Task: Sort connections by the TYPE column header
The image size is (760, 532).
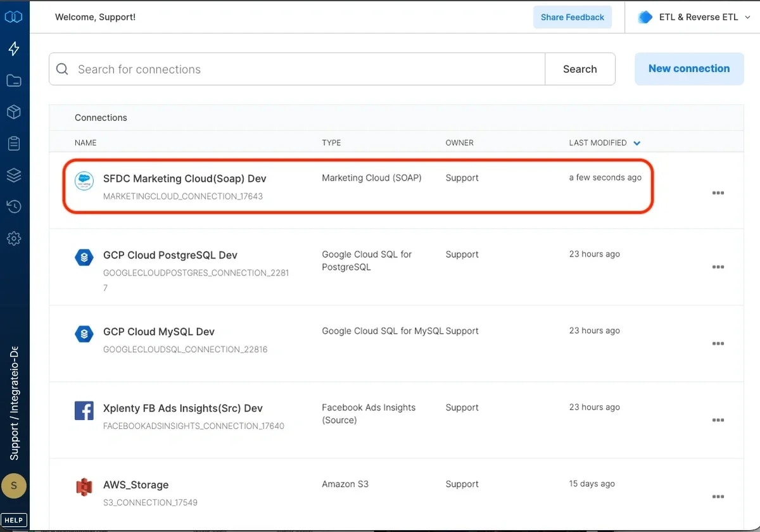Action: pyautogui.click(x=331, y=142)
